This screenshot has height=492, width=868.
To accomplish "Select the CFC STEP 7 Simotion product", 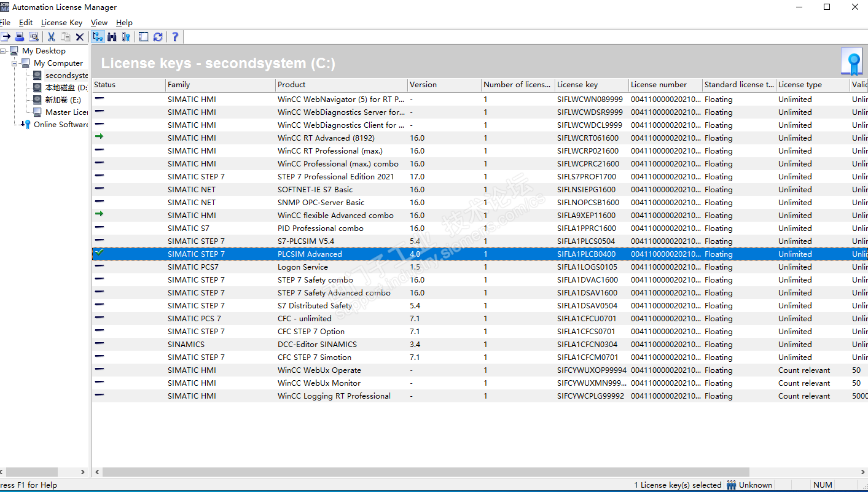I will click(315, 357).
